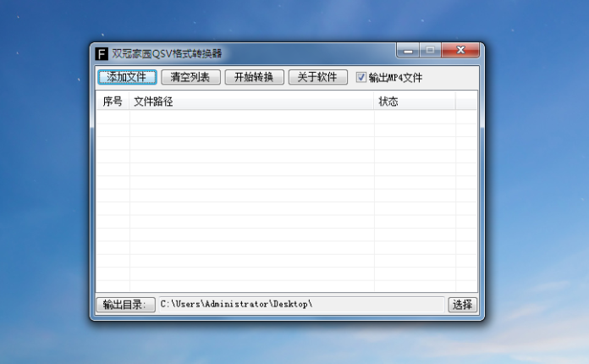Open 关于软件 (about software) dialog
Screen dimensions: 589x364
[318, 77]
